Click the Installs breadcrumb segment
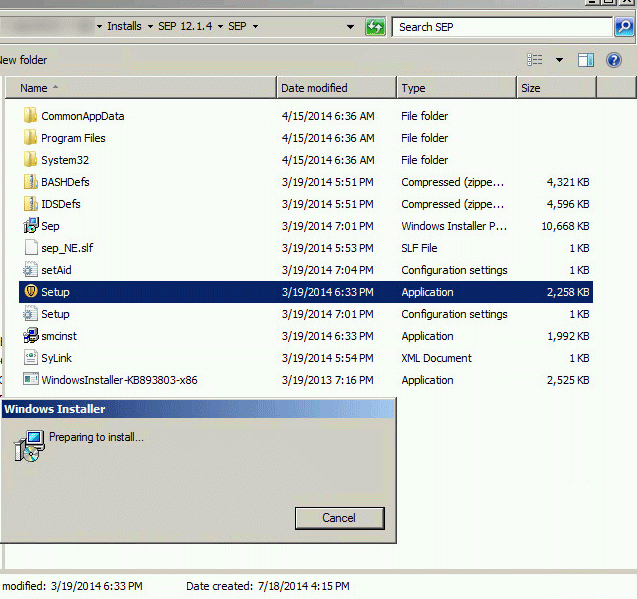 click(124, 27)
